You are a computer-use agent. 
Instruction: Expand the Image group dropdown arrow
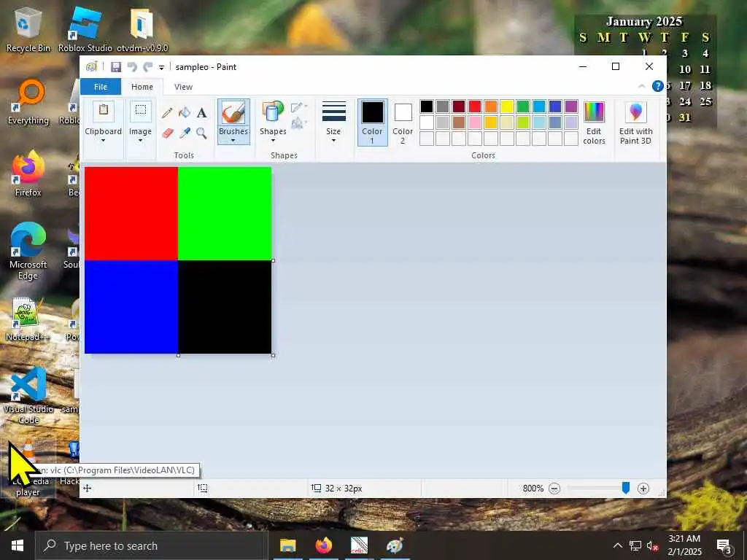coord(140,141)
